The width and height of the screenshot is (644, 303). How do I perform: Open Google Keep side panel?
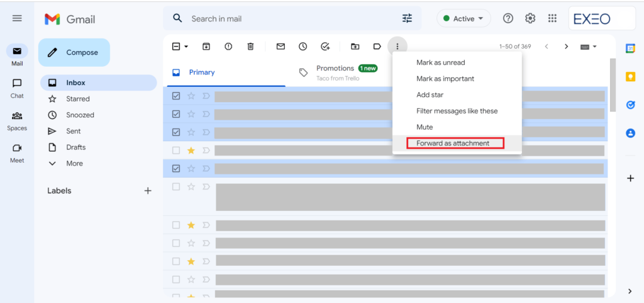[x=630, y=77]
